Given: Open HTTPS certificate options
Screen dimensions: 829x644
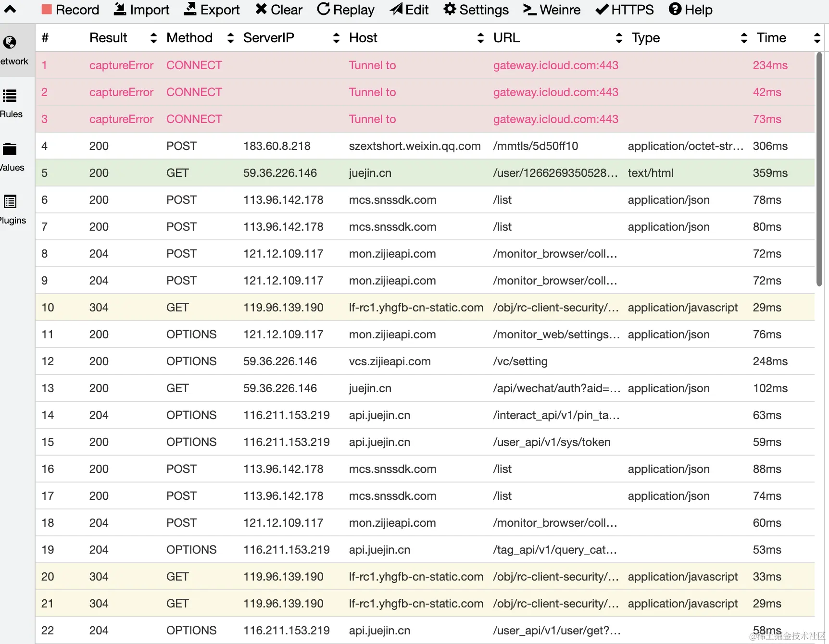Looking at the screenshot, I should pos(624,10).
